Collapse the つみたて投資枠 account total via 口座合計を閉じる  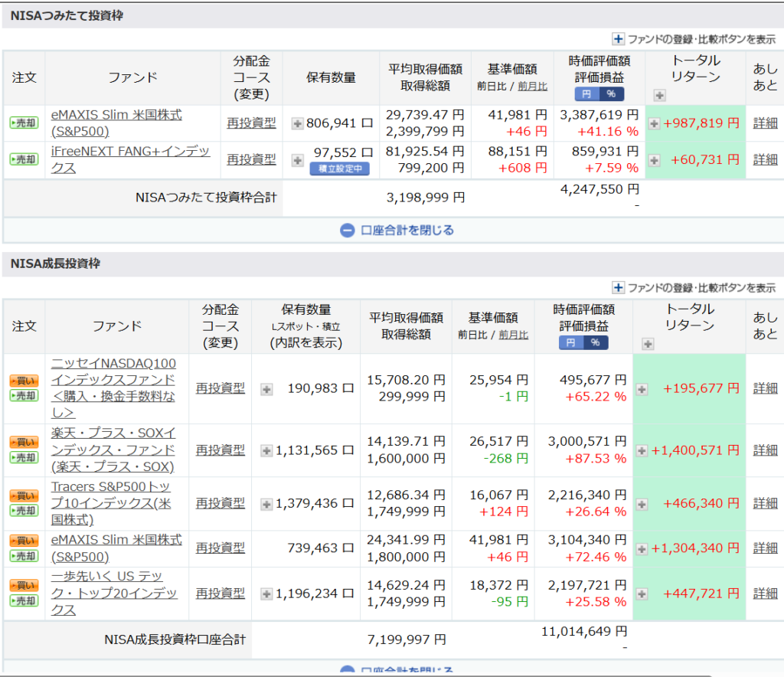click(x=397, y=230)
